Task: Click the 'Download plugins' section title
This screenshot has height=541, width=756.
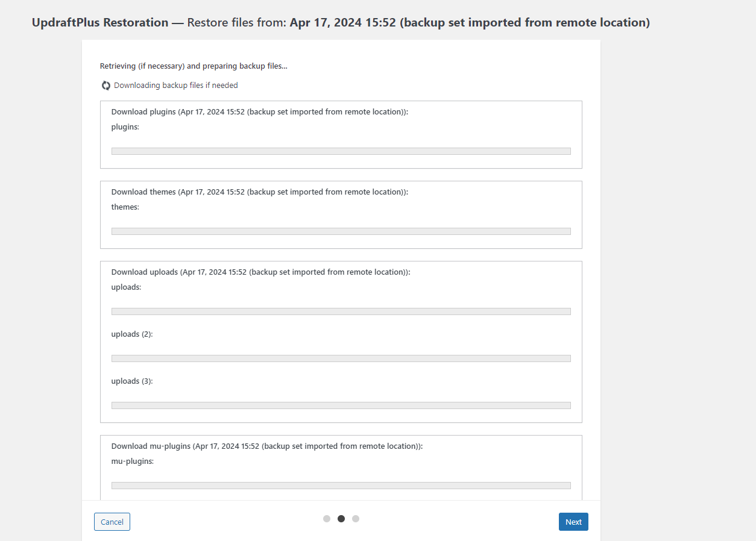Action: (260, 112)
